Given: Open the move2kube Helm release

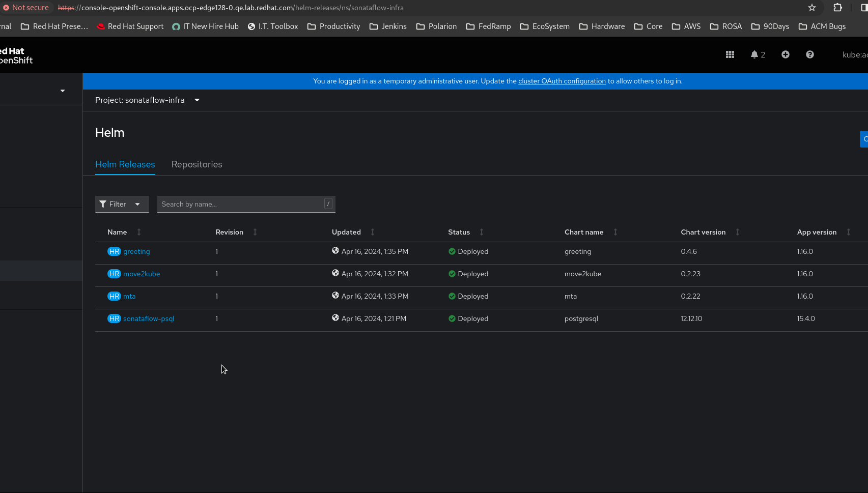Looking at the screenshot, I should tap(142, 274).
